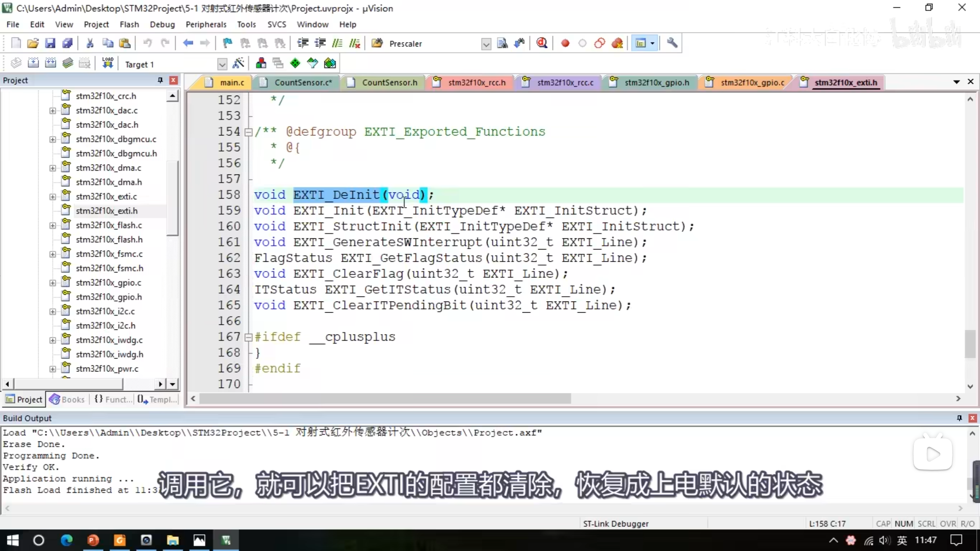This screenshot has height=551, width=980.
Task: Toggle bookmark flag toolbar icon
Action: pos(227,43)
